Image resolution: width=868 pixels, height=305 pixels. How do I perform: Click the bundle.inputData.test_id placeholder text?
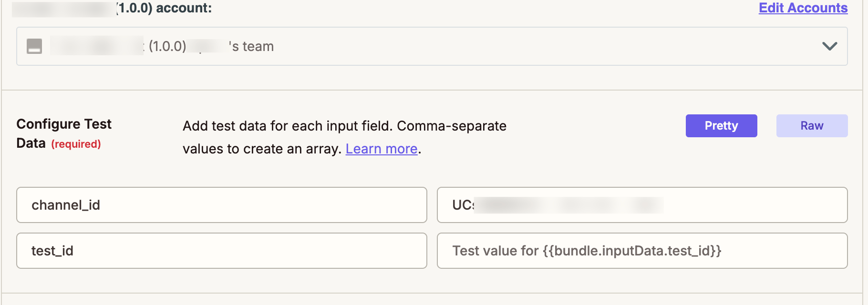click(x=587, y=251)
